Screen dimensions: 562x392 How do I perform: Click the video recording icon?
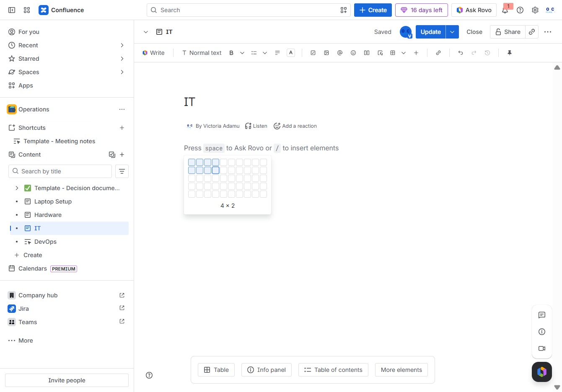pyautogui.click(x=542, y=348)
